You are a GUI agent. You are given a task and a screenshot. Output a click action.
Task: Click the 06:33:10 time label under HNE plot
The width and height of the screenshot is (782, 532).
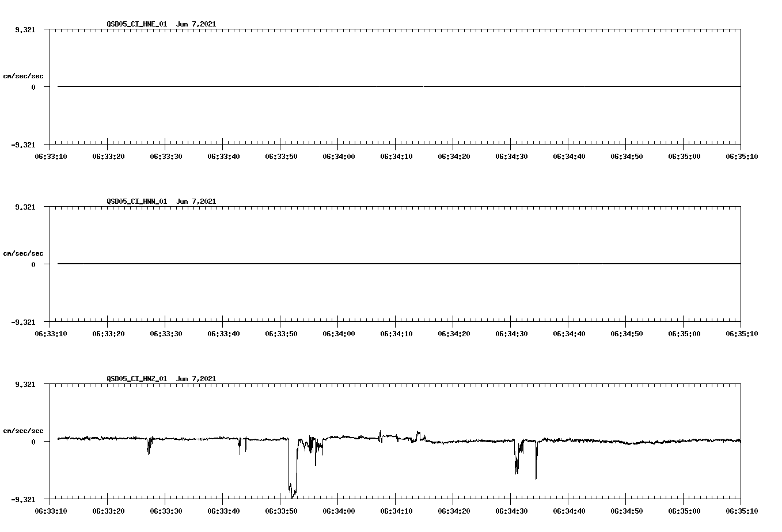(51, 156)
